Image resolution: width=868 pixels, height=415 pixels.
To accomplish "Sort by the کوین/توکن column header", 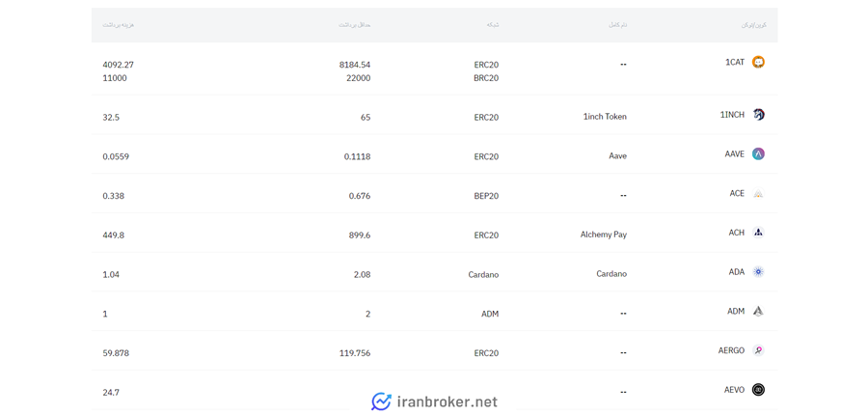I will click(x=754, y=25).
